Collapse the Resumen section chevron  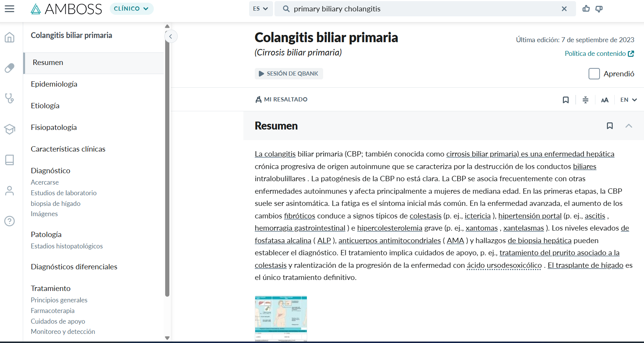click(628, 126)
